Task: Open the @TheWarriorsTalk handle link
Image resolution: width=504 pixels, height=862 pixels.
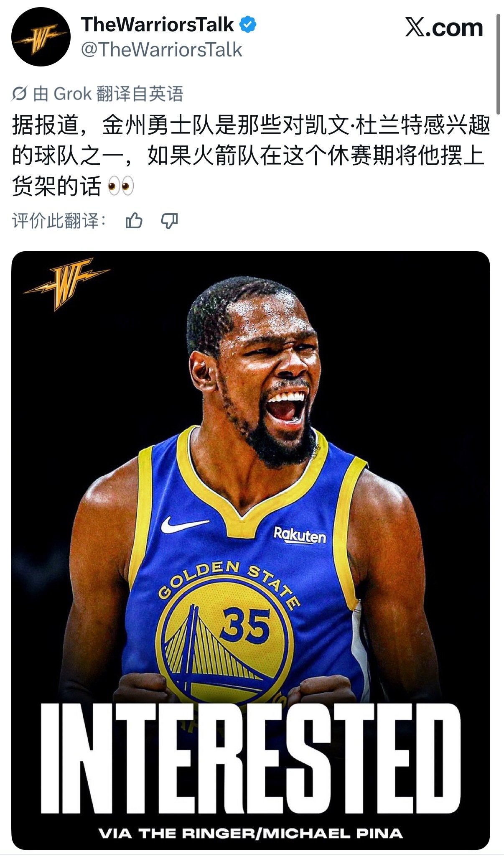Action: click(x=161, y=50)
